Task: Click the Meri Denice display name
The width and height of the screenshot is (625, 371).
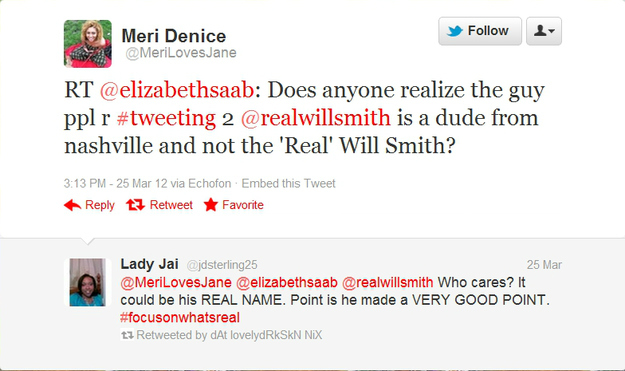Action: pos(174,36)
